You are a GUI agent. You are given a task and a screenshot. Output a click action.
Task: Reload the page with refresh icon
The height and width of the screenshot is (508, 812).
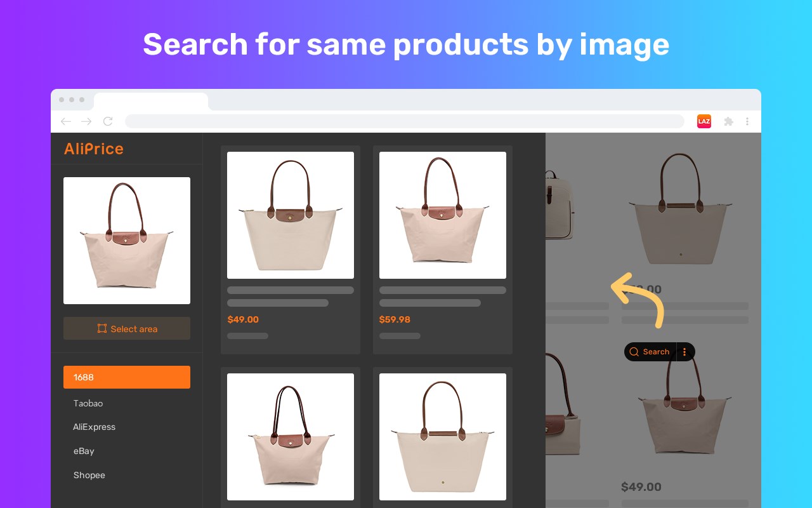(108, 121)
